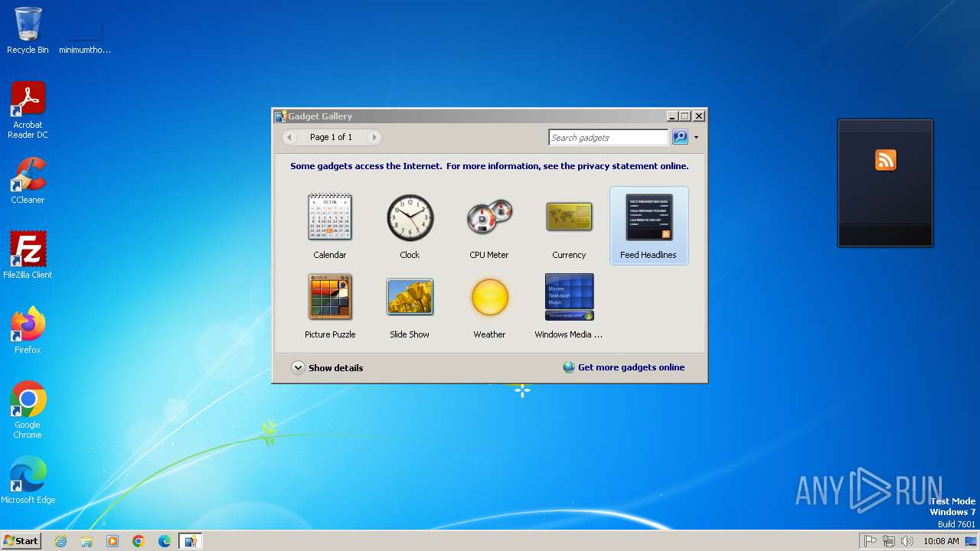Select the Feed Headlines gadget icon
Viewport: 980px width, 551px height.
tap(648, 217)
